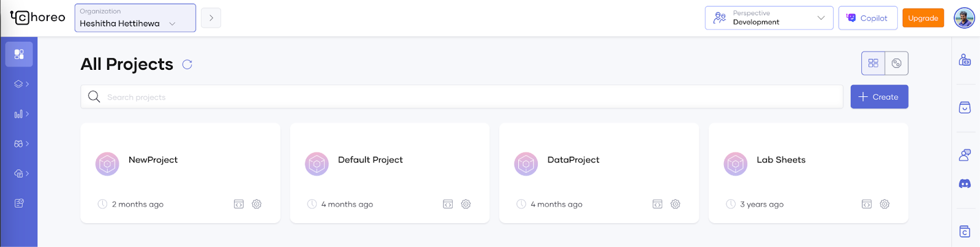Expand the breadcrumb chevron next to Organization
The width and height of the screenshot is (980, 247).
coord(211,18)
